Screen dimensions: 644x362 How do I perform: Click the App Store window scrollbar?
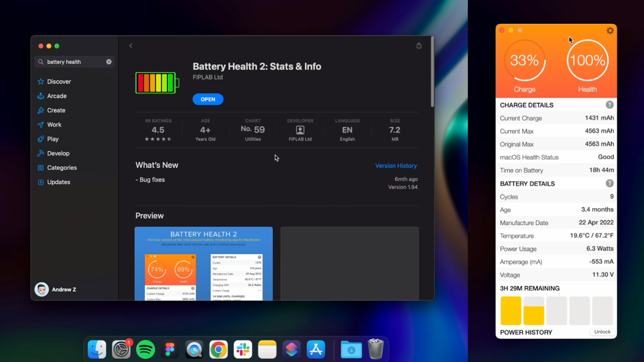coord(432,72)
